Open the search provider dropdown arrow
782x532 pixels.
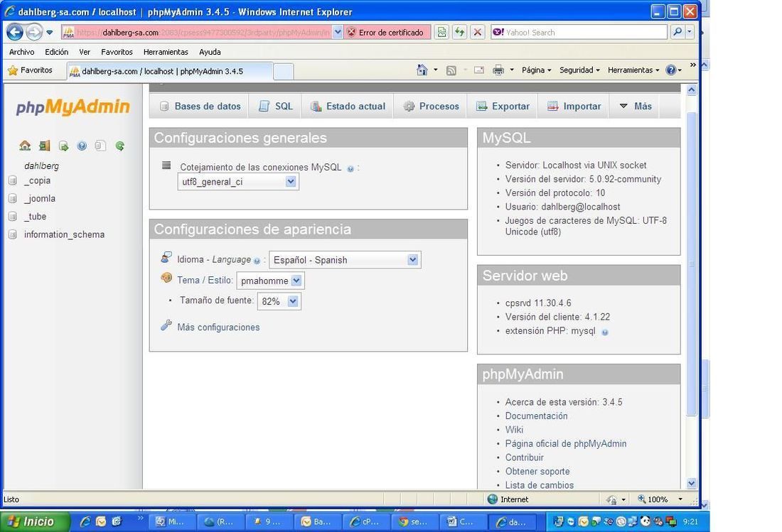690,32
